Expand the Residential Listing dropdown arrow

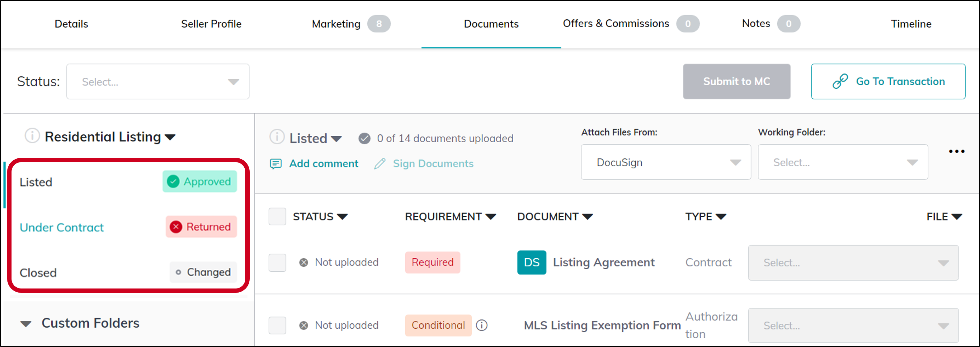[170, 137]
